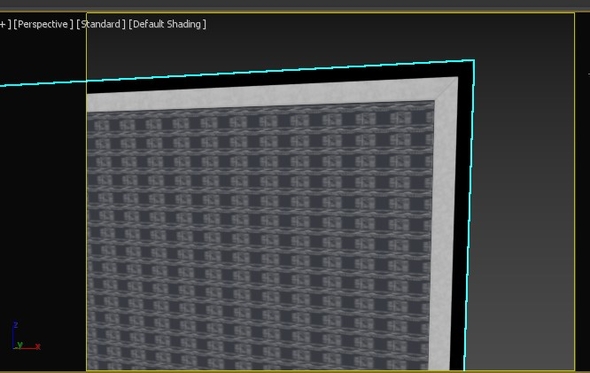Click the top-right corner of the cyan outline
This screenshot has height=373, width=590.
pos(474,60)
